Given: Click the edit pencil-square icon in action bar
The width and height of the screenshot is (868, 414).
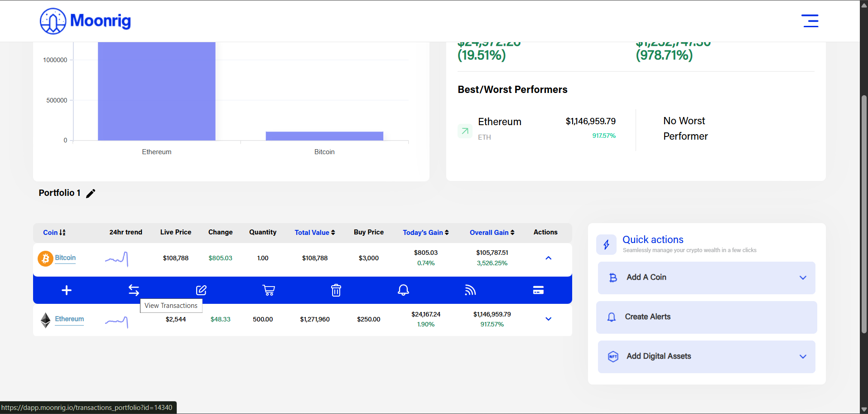Looking at the screenshot, I should (x=201, y=290).
